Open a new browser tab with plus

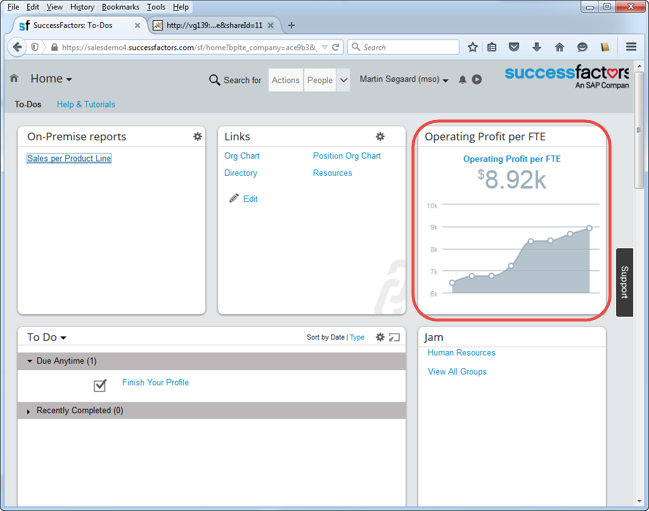(291, 25)
